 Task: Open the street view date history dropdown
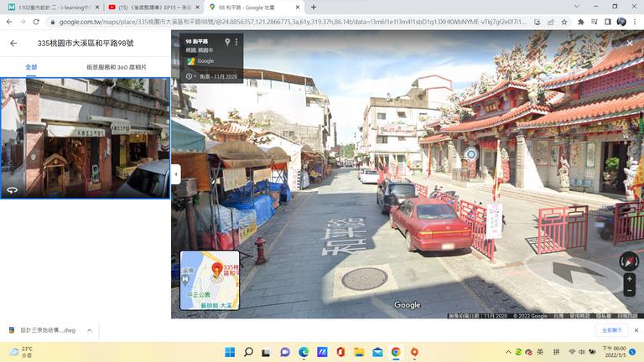coord(190,76)
